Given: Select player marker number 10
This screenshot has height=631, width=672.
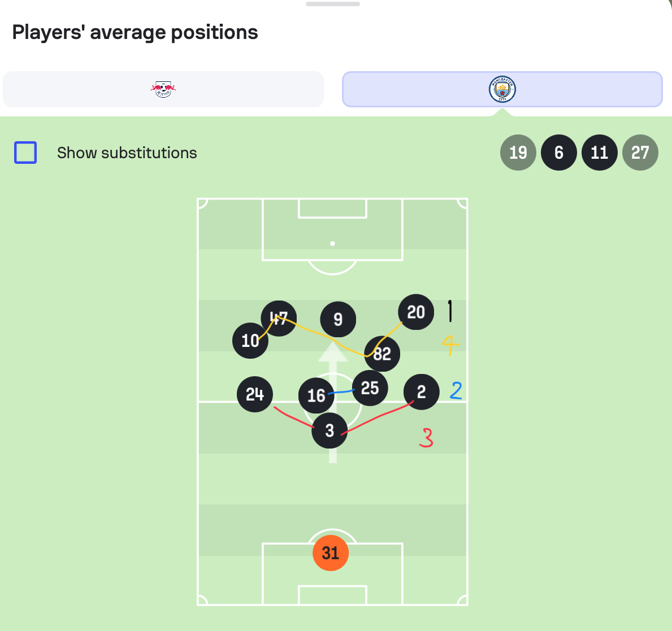Looking at the screenshot, I should click(x=250, y=341).
